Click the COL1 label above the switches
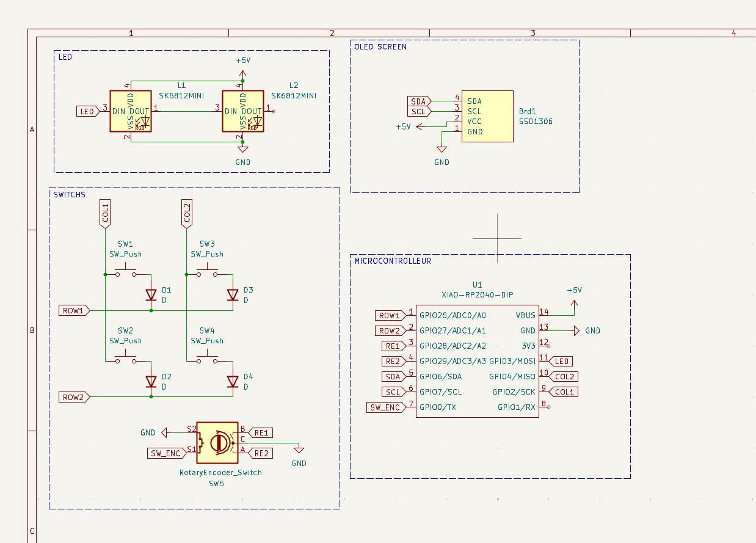 point(106,213)
